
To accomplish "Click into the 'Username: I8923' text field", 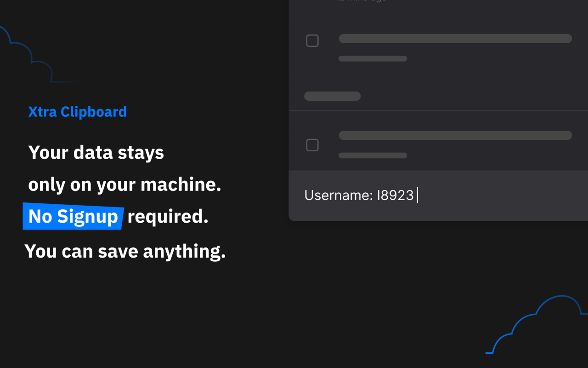I will [438, 195].
